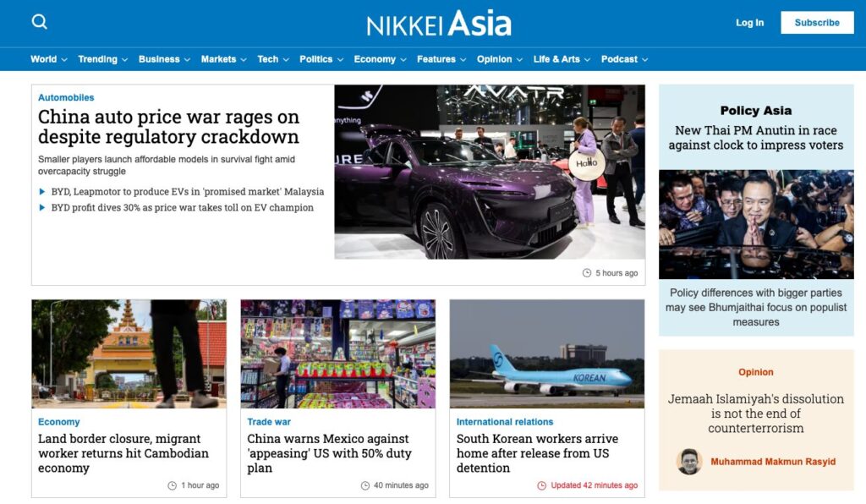The image size is (866, 504).
Task: Click the clock icon beside '5 hours ago'
Action: pyautogui.click(x=587, y=273)
